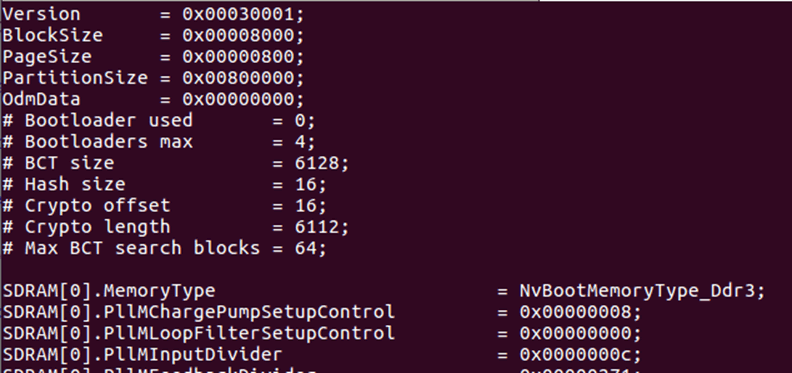This screenshot has width=792, height=373.
Task: Click the PllMChargePumpSetupControl label
Action: [x=199, y=312]
